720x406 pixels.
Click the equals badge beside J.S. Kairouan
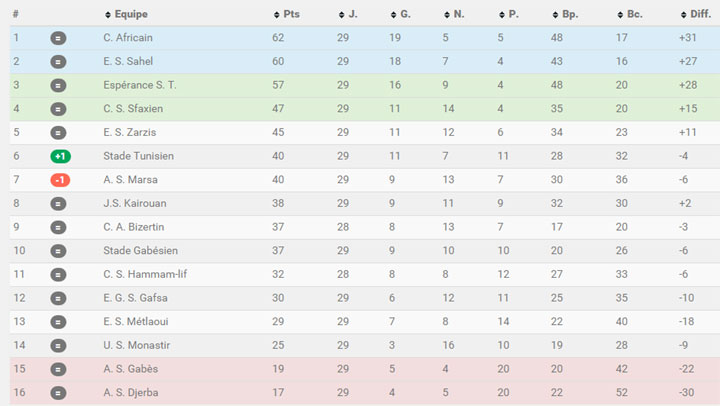click(x=58, y=203)
